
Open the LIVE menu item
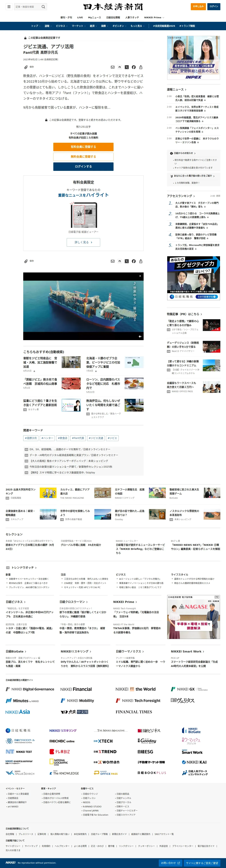80,18
